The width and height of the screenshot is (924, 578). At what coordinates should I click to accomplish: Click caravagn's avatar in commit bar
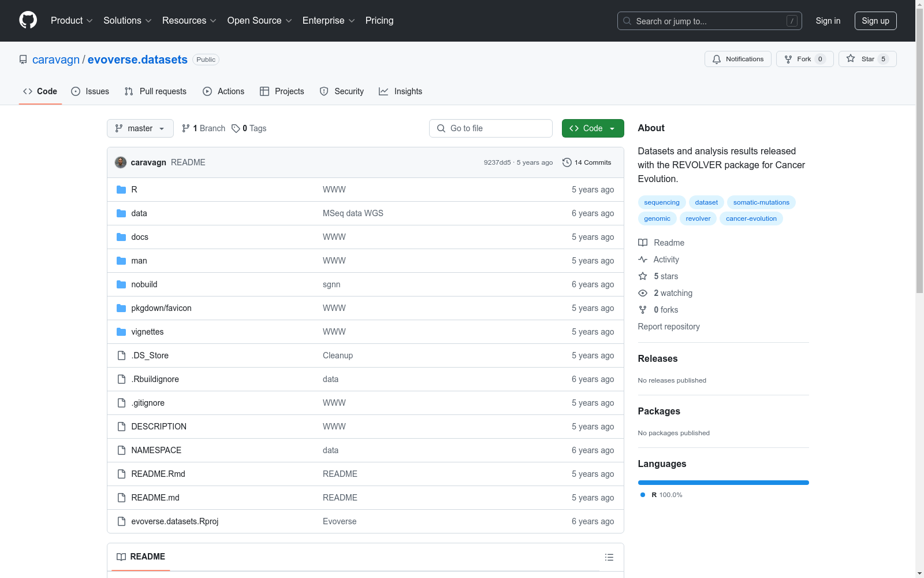[x=121, y=162]
